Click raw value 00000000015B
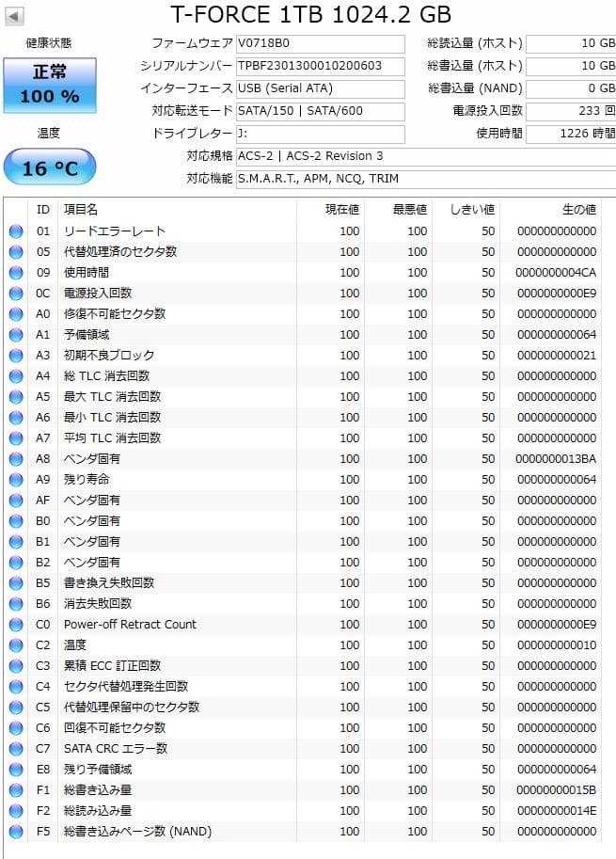The height and width of the screenshot is (859, 616). (557, 790)
